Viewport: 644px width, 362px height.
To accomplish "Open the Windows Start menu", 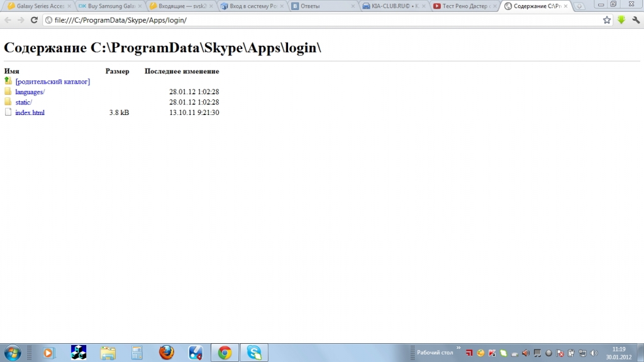I will coord(12,353).
